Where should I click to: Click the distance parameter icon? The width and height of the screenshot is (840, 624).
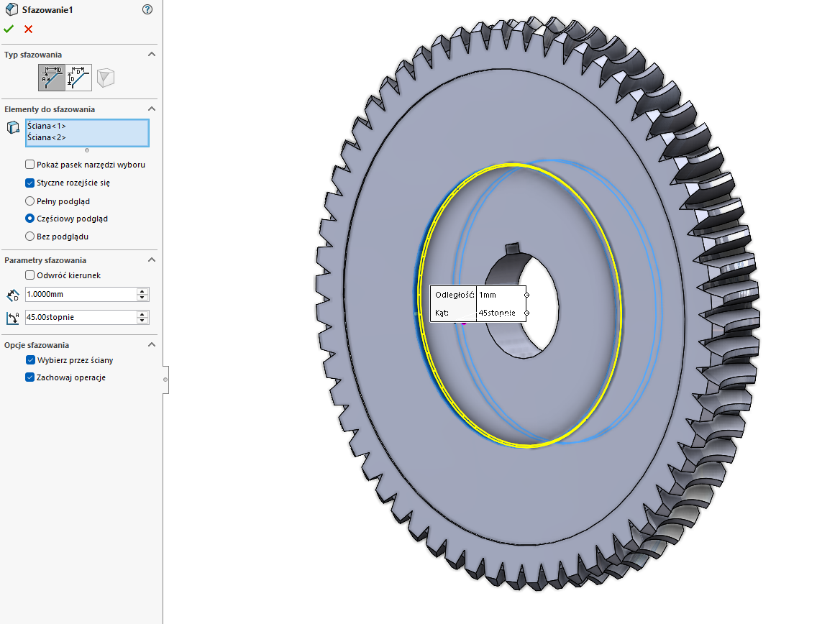[13, 295]
